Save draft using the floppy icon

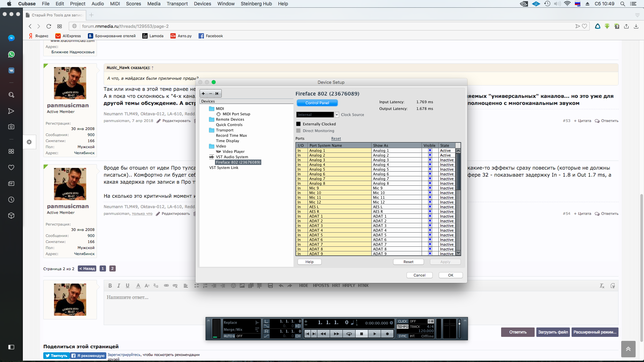[x=270, y=286]
